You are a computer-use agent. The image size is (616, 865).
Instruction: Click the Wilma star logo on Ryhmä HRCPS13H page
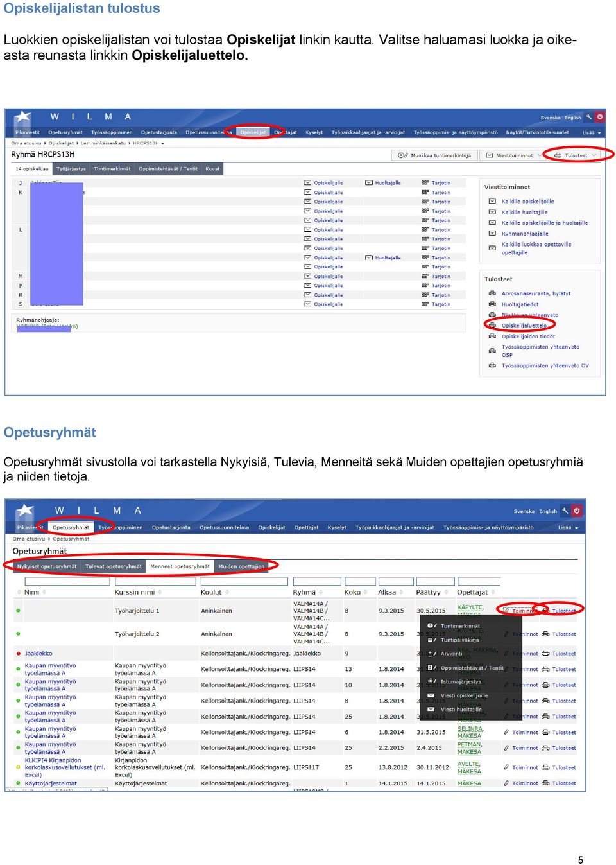click(23, 118)
